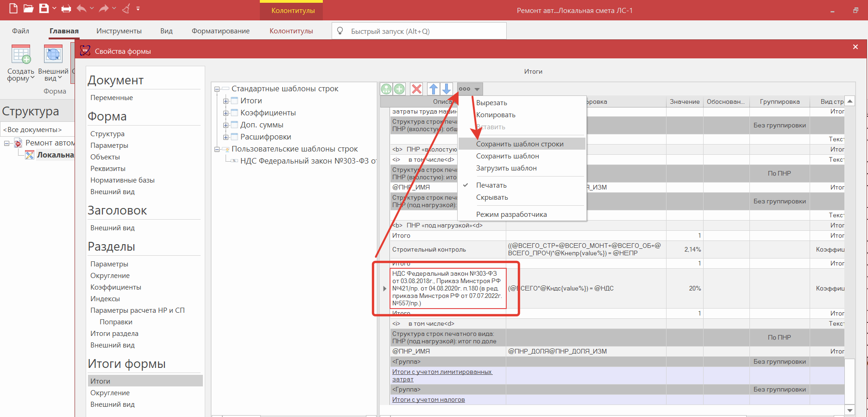The width and height of the screenshot is (868, 417).
Task: Click the add row green plus icon
Action: (x=399, y=89)
